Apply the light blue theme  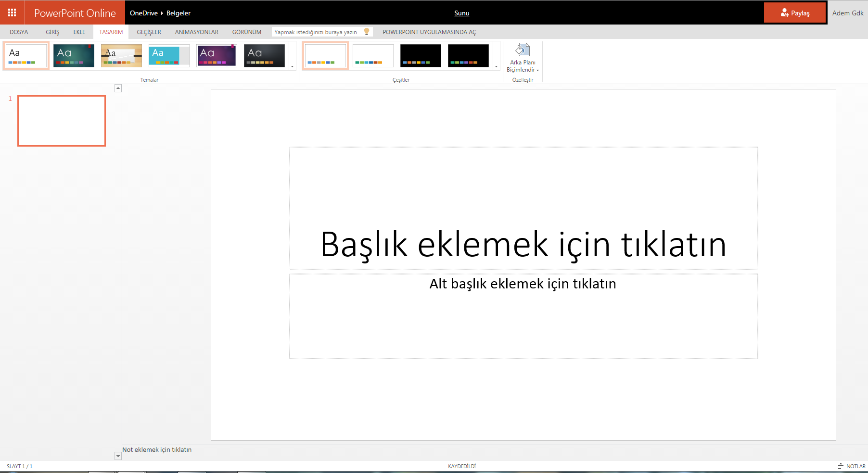[169, 56]
